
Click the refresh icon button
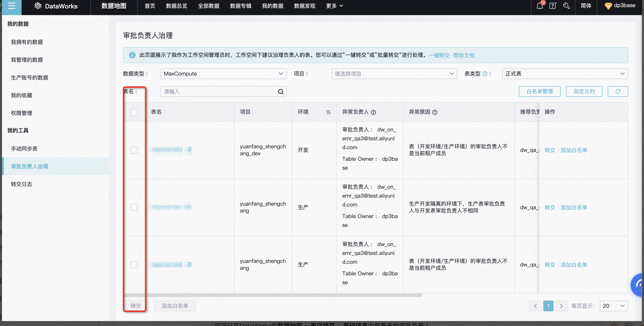(618, 91)
